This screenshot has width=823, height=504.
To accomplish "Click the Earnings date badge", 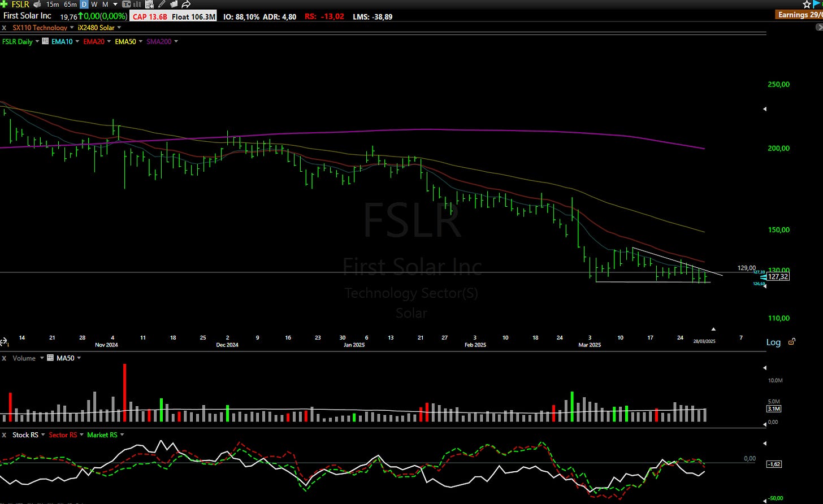I will click(799, 15).
